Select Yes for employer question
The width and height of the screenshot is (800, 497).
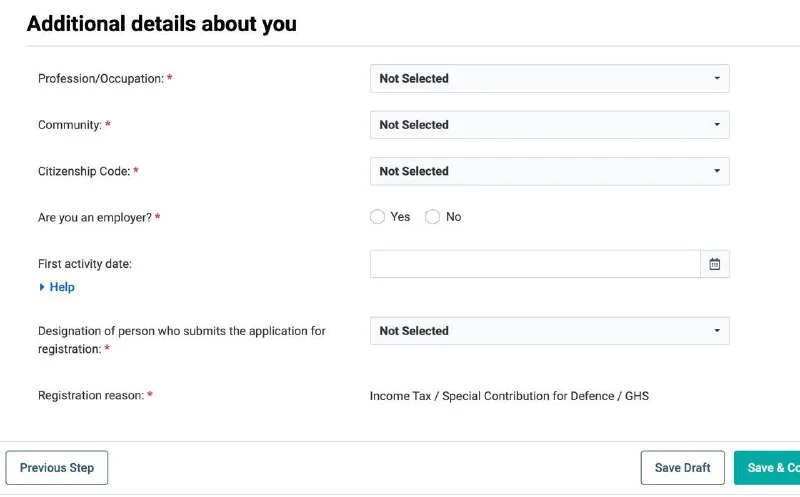[378, 217]
